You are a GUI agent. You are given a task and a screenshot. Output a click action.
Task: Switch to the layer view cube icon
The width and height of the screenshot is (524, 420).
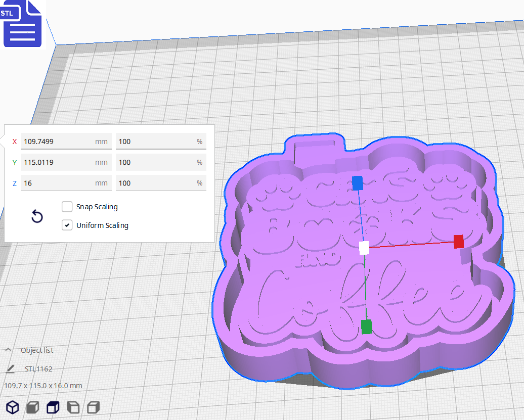[53, 407]
